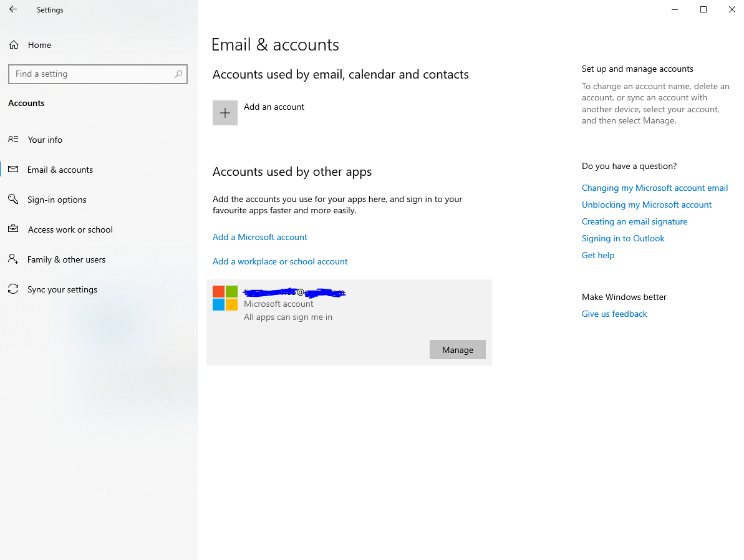Open the Home settings page
Viewport: 744px width, 560px height.
tap(99, 45)
